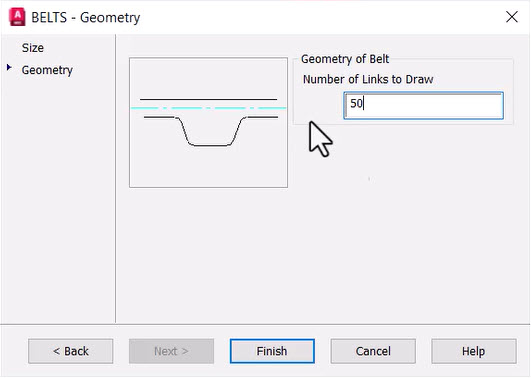
Task: Go back with the < Back button
Action: coord(71,351)
